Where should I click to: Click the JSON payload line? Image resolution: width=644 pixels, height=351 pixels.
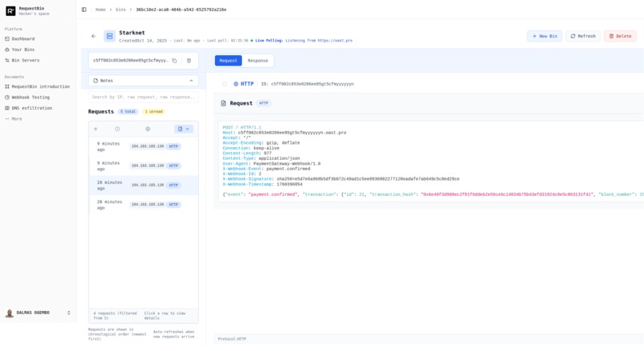click(x=433, y=194)
